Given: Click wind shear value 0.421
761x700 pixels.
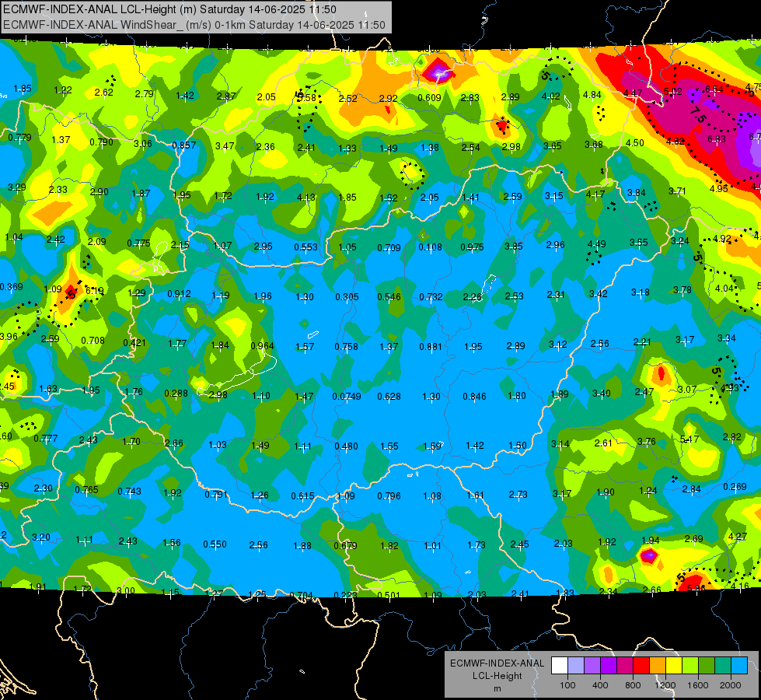Looking at the screenshot, I should coord(134,343).
